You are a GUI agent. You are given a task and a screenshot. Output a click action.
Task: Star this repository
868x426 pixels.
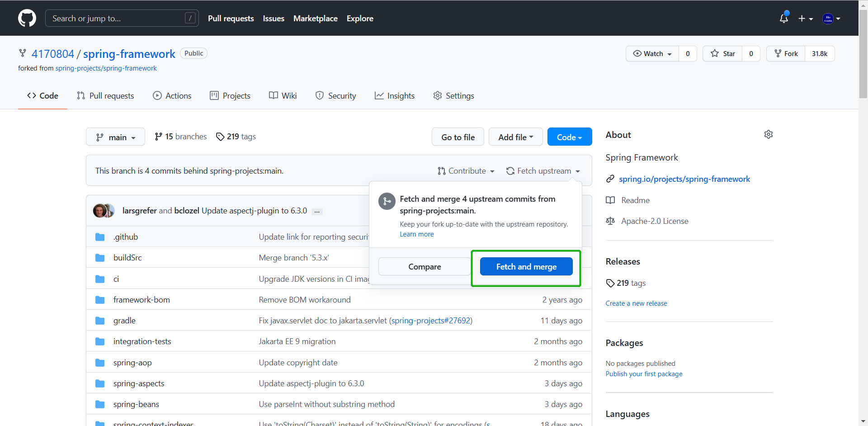coord(722,53)
